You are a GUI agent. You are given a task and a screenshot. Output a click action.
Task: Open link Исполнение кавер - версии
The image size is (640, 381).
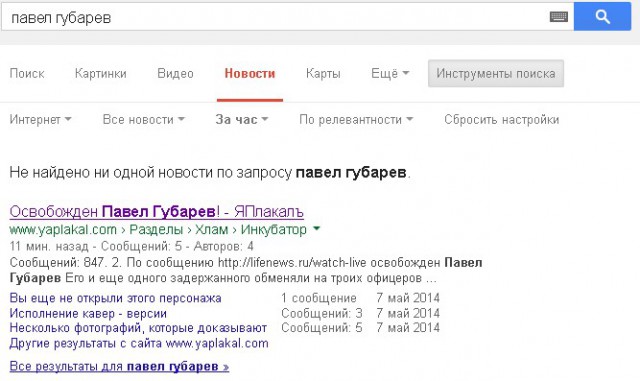tap(88, 314)
